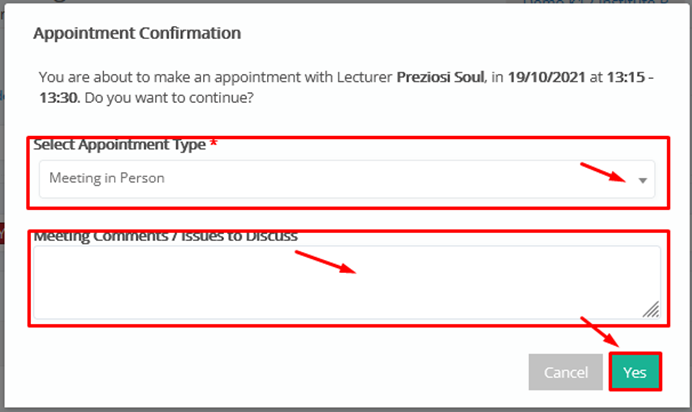Open the partially hidden Demo ICT Institute link

point(596,2)
